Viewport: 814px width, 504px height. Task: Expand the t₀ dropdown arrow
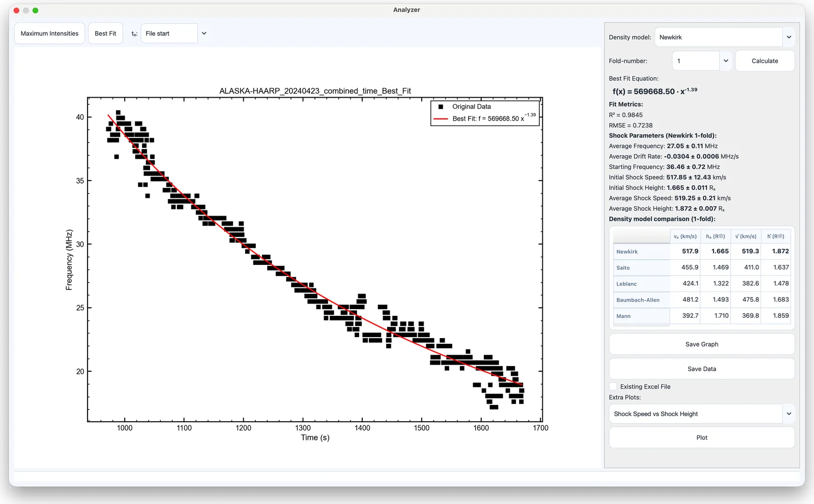pos(204,34)
